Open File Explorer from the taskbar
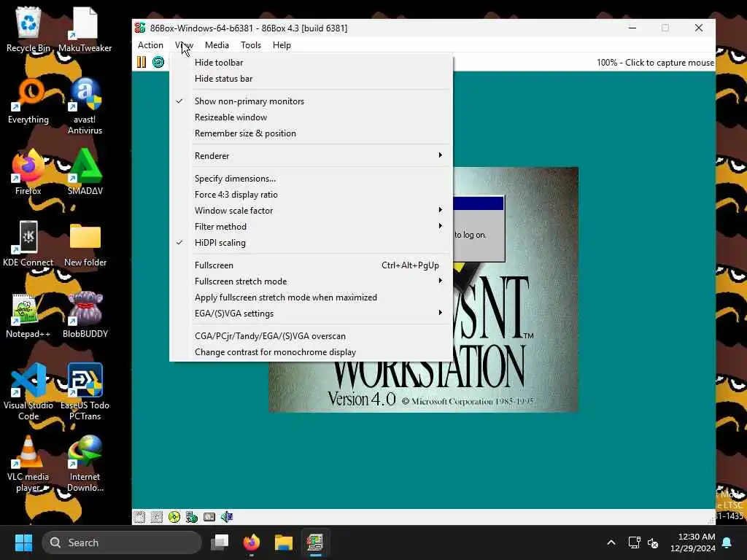 coord(284,542)
